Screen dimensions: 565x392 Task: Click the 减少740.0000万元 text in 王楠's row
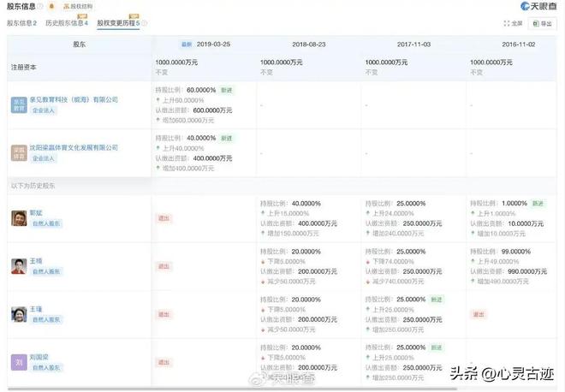point(398,282)
